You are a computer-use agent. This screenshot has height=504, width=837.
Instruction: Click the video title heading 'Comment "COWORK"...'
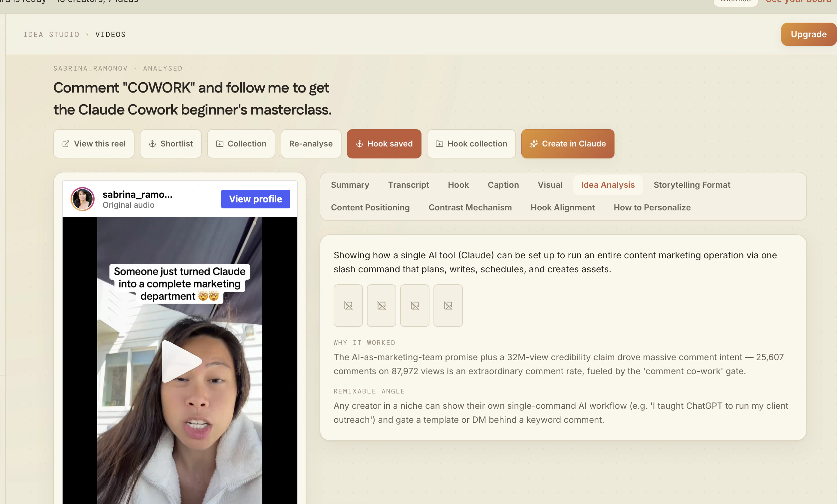[x=192, y=99]
